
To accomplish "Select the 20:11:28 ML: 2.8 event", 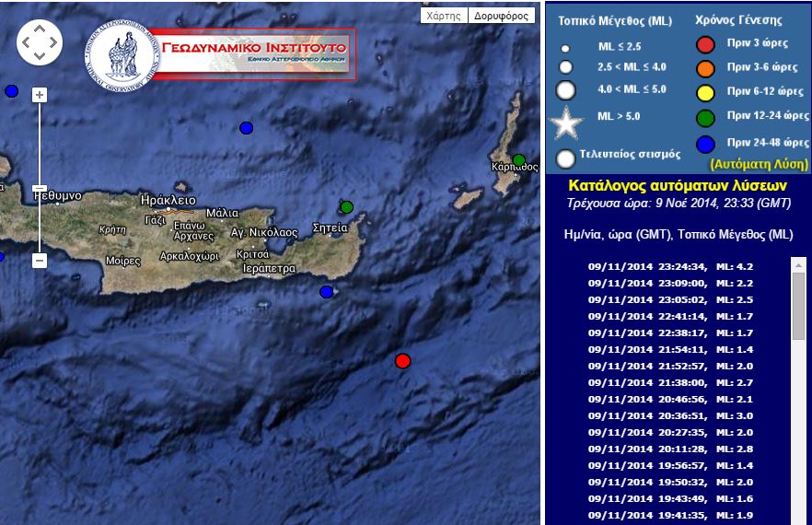I will point(670,449).
